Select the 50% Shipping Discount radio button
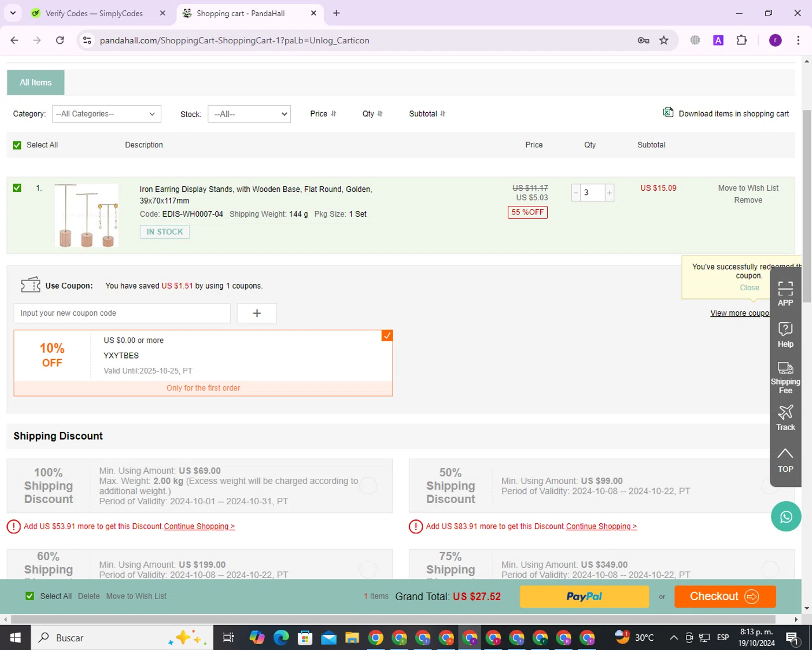The width and height of the screenshot is (812, 650). [770, 486]
